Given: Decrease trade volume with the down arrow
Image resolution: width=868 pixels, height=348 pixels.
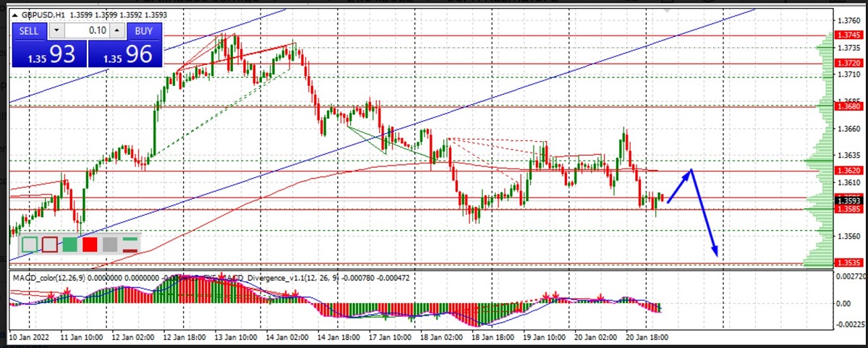Looking at the screenshot, I should click(56, 30).
